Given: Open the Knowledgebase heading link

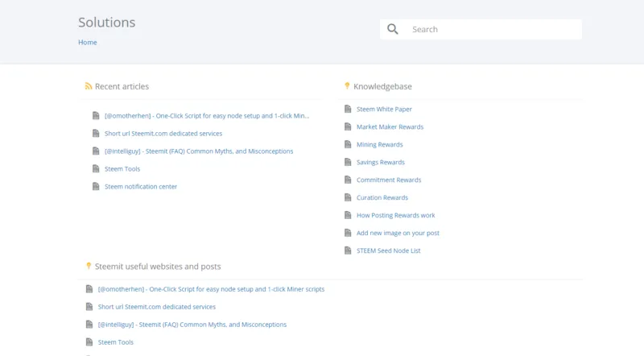Looking at the screenshot, I should click(383, 86).
